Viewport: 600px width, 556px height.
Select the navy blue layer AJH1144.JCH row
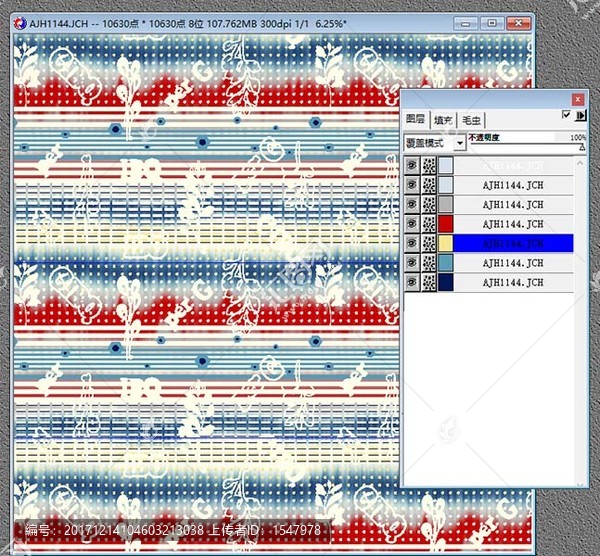tap(513, 282)
